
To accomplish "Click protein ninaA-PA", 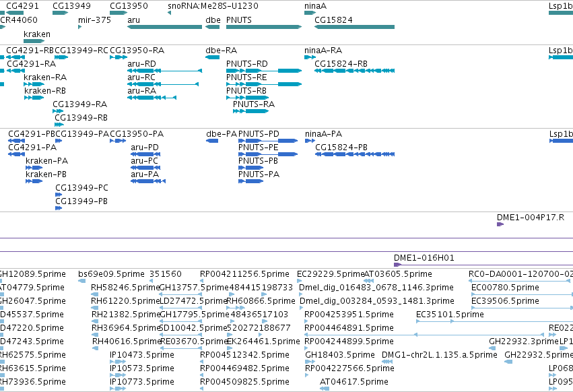I will pos(310,141).
